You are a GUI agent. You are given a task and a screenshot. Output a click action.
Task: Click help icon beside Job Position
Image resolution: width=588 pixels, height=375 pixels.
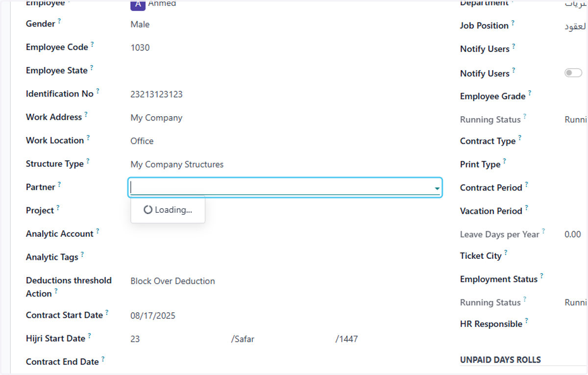pos(513,23)
